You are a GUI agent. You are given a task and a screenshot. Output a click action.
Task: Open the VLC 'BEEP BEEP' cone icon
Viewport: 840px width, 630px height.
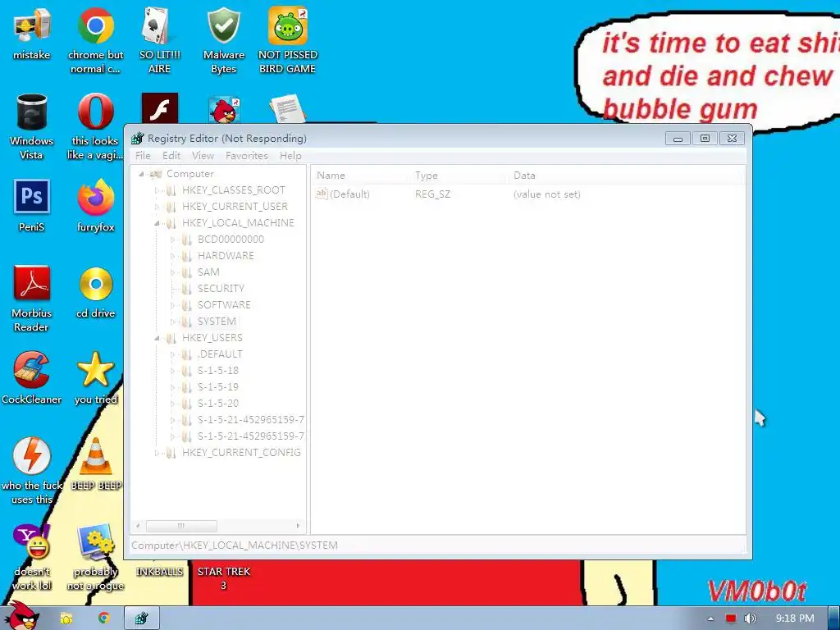click(x=96, y=464)
